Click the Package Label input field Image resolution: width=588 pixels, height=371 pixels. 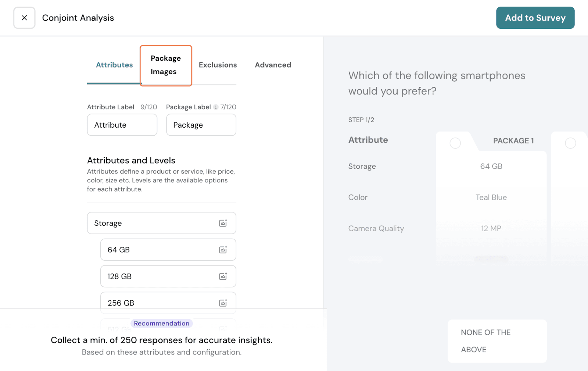click(201, 125)
